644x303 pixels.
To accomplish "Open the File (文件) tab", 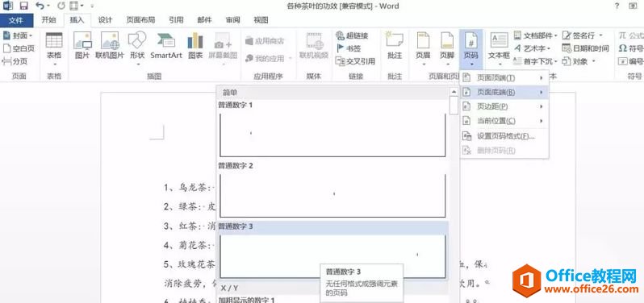I will (15, 20).
